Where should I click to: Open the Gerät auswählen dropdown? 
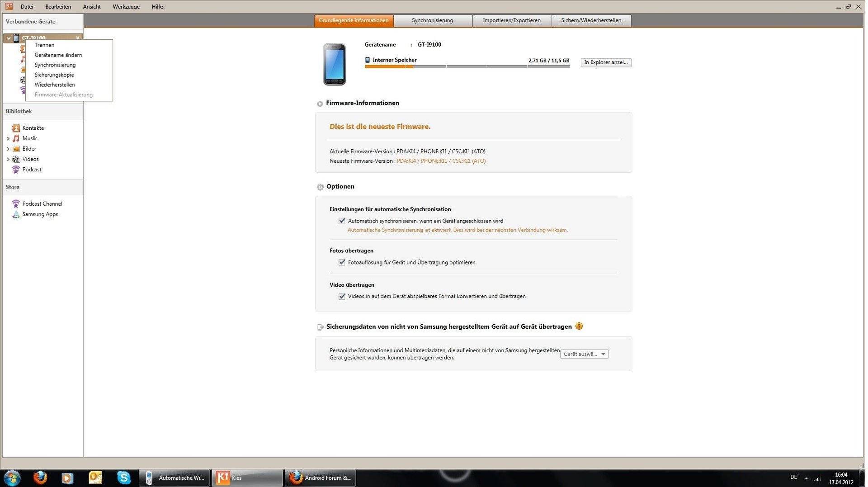pyautogui.click(x=585, y=354)
